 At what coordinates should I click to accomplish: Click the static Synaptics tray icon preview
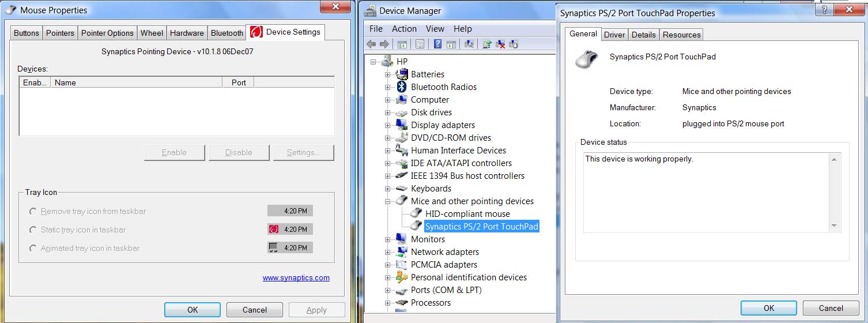click(x=274, y=230)
